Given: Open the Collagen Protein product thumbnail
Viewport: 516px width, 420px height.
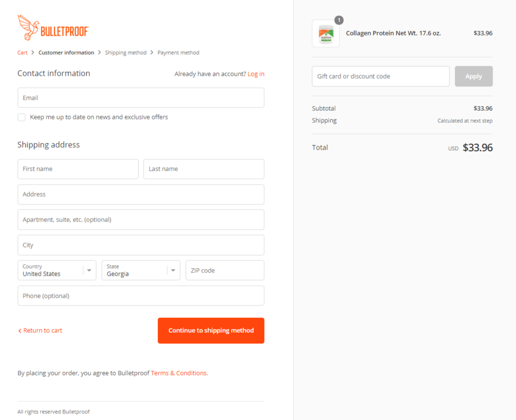Looking at the screenshot, I should click(x=326, y=34).
